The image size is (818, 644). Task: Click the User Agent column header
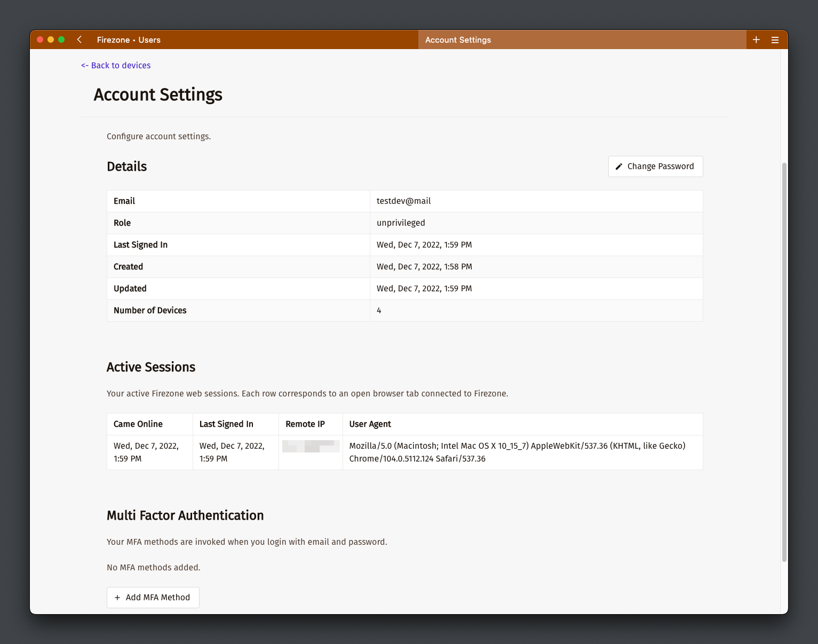370,424
